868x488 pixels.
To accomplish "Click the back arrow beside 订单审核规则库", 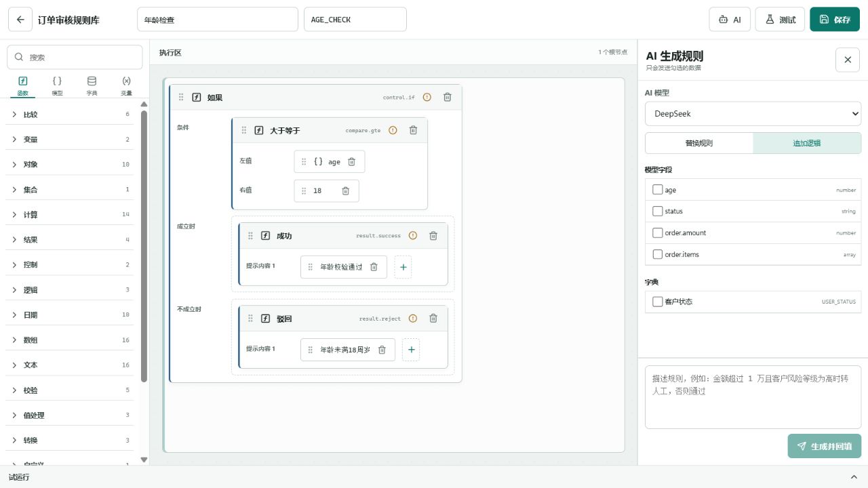I will 20,20.
